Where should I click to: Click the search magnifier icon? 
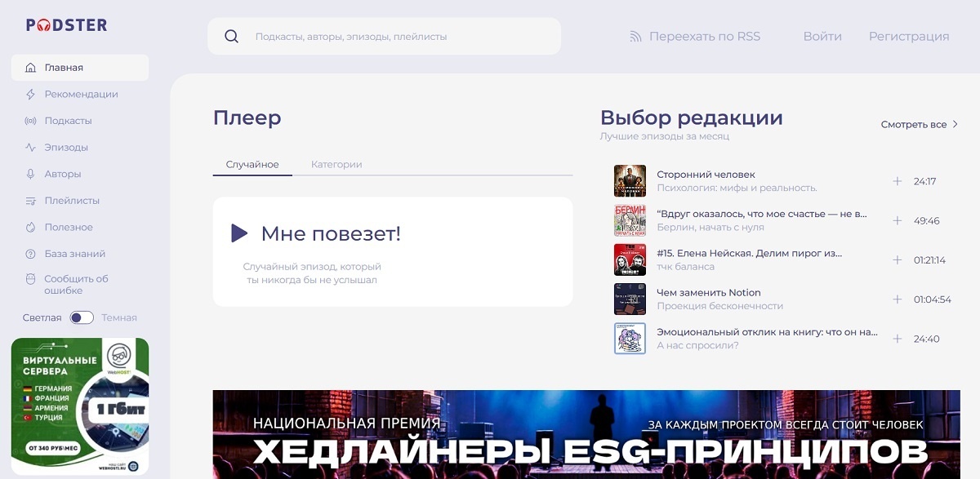(x=231, y=36)
